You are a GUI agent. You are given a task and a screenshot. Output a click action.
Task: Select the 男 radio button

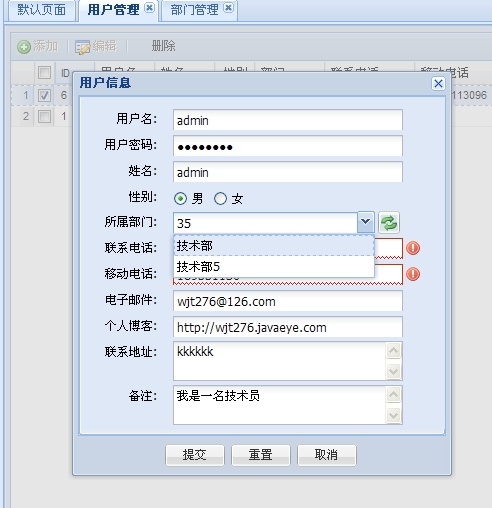(x=180, y=199)
